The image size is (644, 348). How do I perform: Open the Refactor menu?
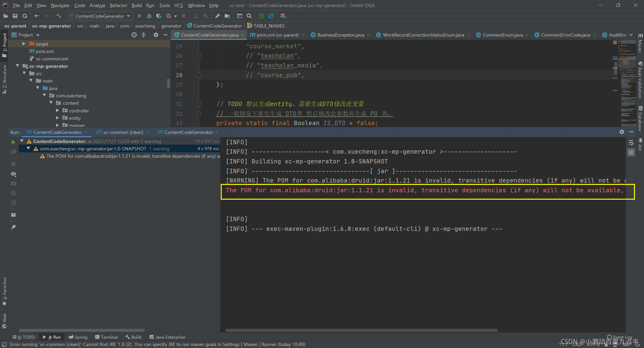[x=118, y=5]
